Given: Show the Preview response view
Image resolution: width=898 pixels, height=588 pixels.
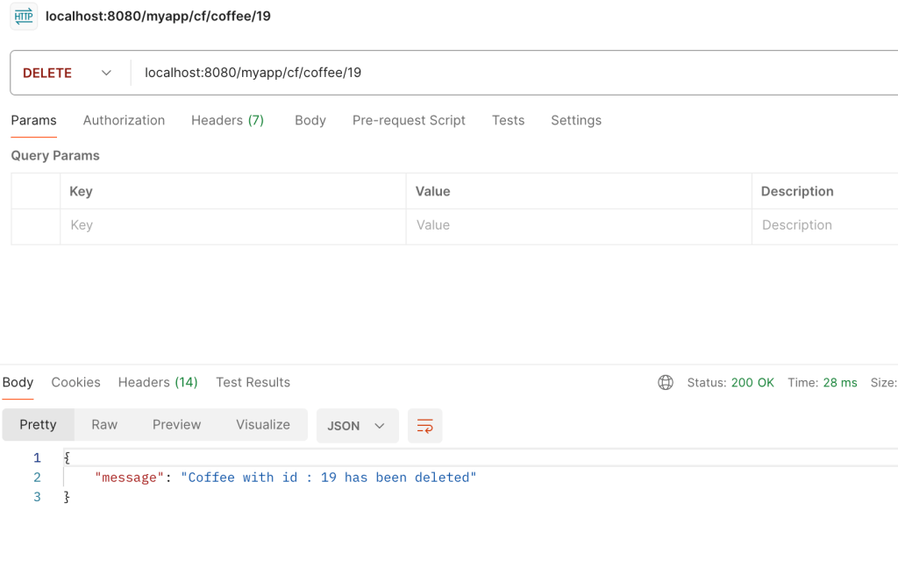Looking at the screenshot, I should click(176, 425).
